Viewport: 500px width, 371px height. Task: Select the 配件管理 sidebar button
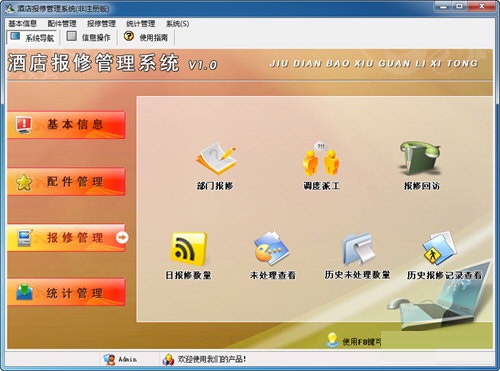pyautogui.click(x=66, y=182)
